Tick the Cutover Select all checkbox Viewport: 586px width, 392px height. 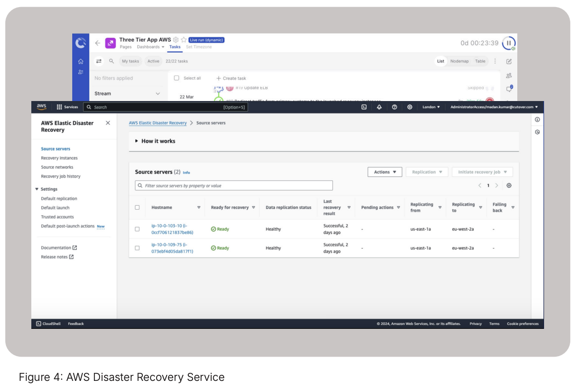click(176, 78)
